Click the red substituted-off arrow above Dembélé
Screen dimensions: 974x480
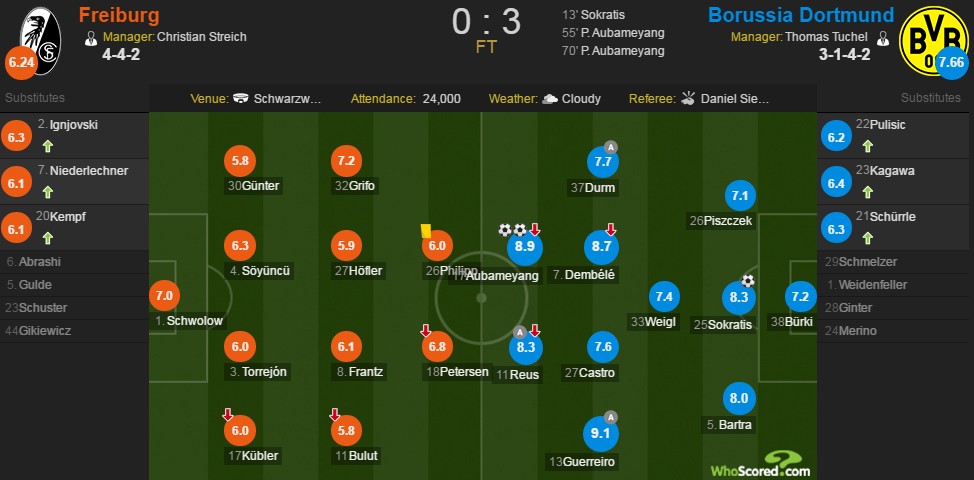click(611, 230)
